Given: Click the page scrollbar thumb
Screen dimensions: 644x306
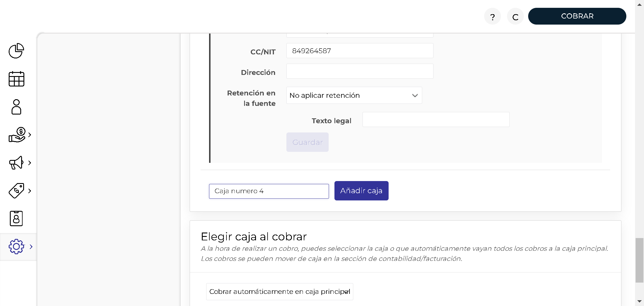Looking at the screenshot, I should [639, 260].
